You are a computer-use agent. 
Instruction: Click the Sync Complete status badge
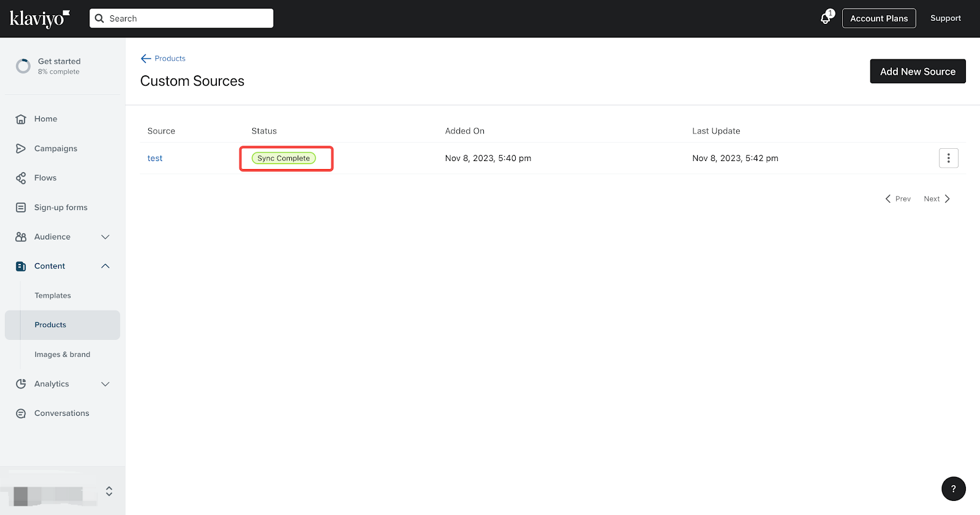click(284, 158)
